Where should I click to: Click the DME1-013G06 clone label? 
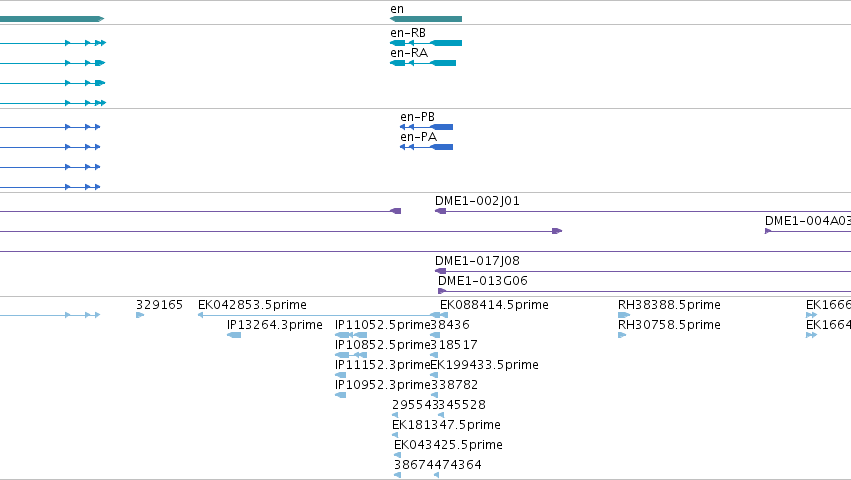(482, 281)
